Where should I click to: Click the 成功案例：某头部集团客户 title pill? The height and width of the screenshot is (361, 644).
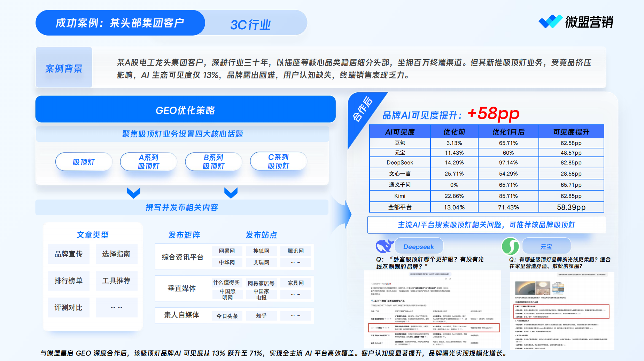point(120,23)
